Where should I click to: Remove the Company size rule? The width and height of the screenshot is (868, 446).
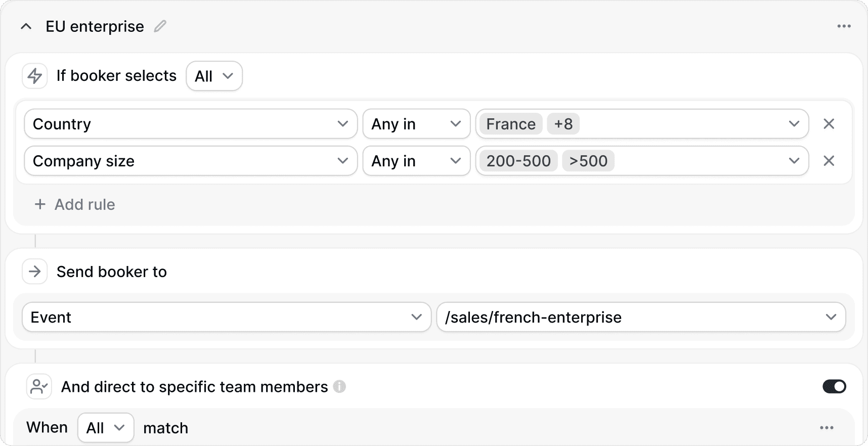click(x=829, y=161)
